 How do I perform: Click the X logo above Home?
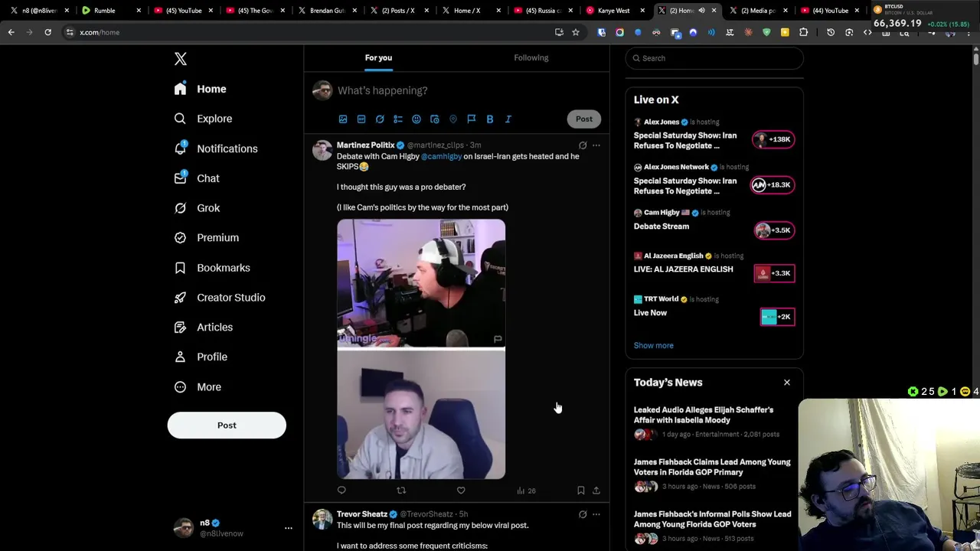pos(180,59)
